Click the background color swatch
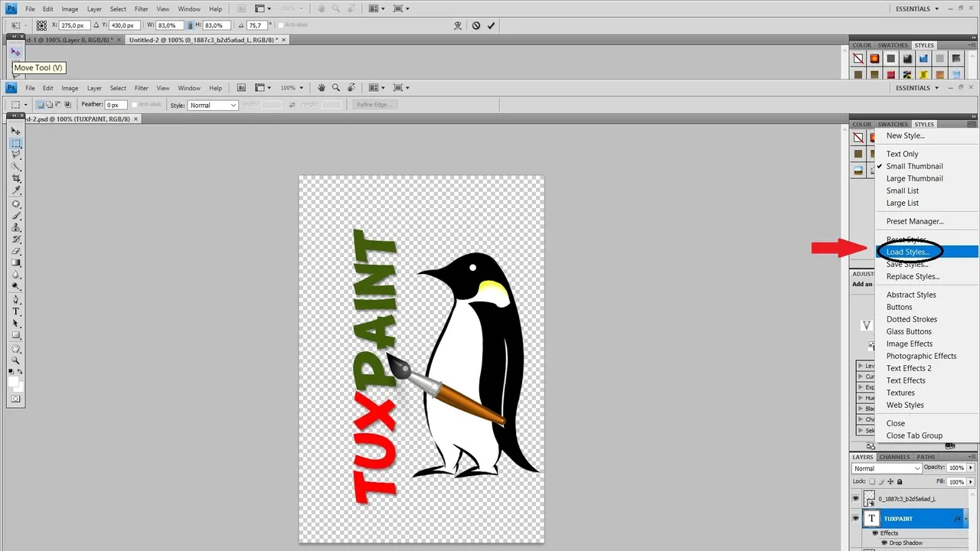 [19, 386]
